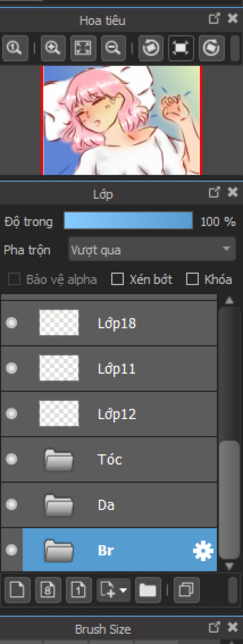Viewport: 243px width, 644px height.
Task: Hide the Lớp18 layer
Action: coord(11,323)
